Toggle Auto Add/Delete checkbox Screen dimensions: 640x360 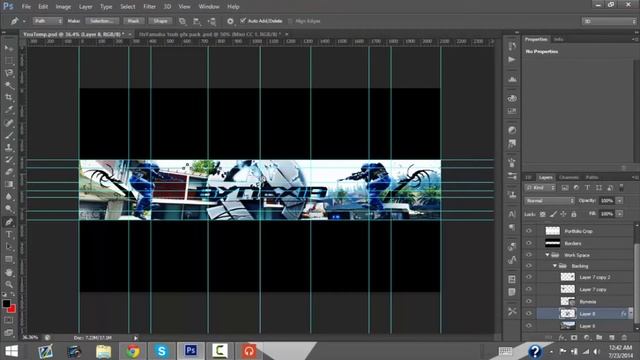coord(243,21)
